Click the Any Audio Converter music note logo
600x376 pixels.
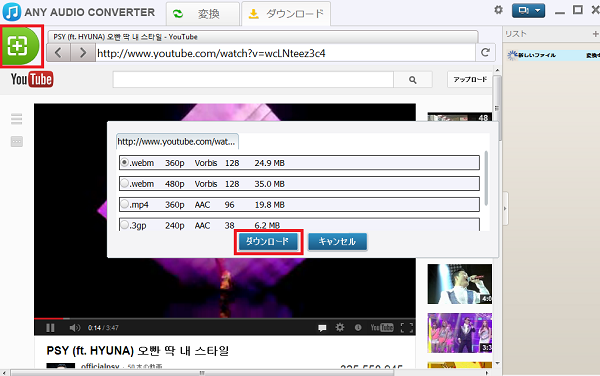pyautogui.click(x=11, y=12)
